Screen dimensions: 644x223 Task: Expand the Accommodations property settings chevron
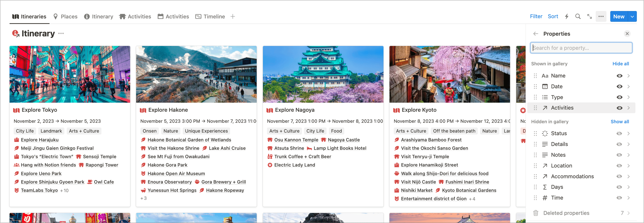pyautogui.click(x=628, y=176)
